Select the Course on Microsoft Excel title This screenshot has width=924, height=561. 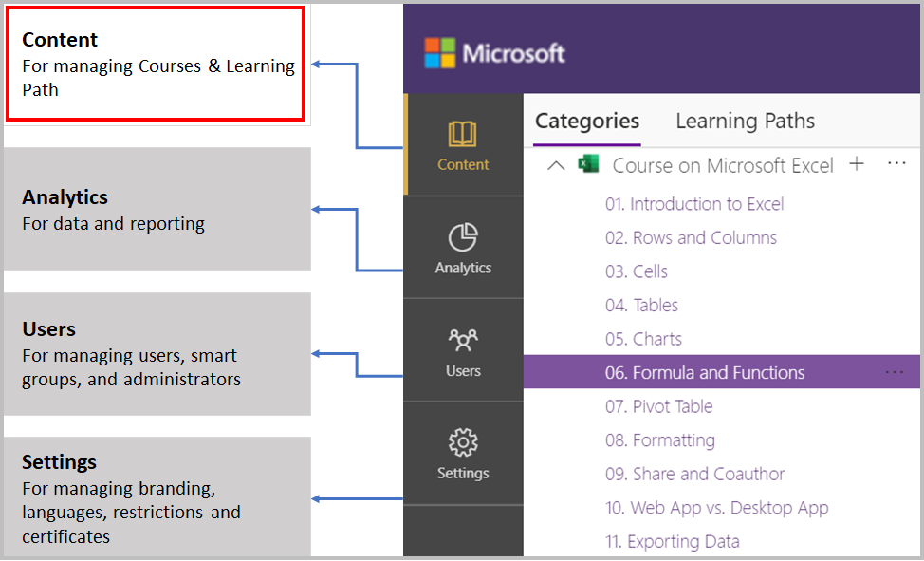(x=723, y=166)
